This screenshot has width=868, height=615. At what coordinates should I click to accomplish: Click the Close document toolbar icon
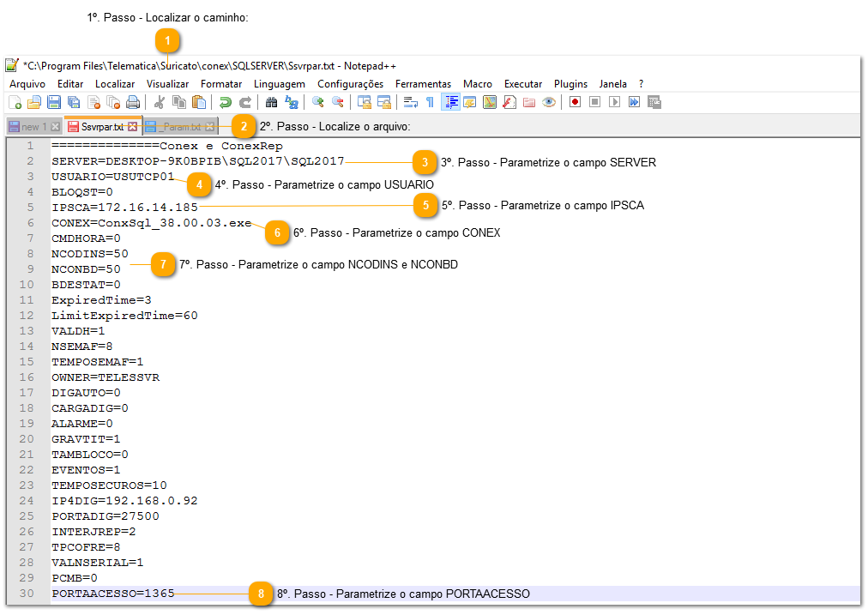pos(94,102)
